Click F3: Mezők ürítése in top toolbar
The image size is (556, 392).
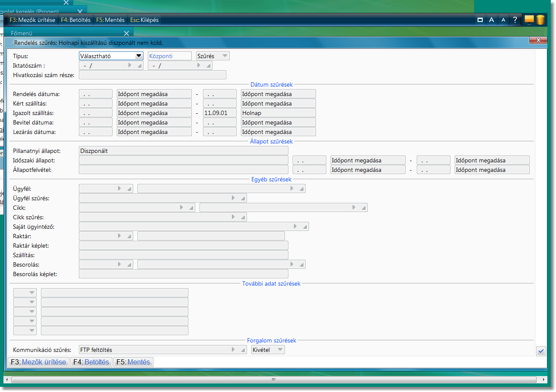[32, 20]
